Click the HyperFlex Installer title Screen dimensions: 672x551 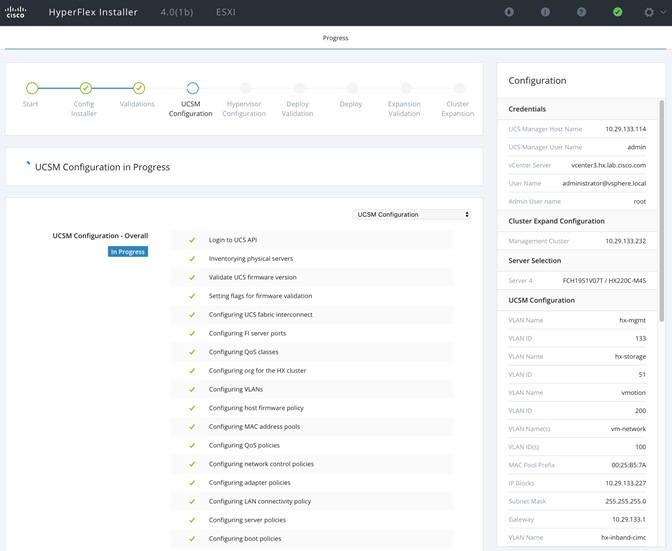coord(93,12)
